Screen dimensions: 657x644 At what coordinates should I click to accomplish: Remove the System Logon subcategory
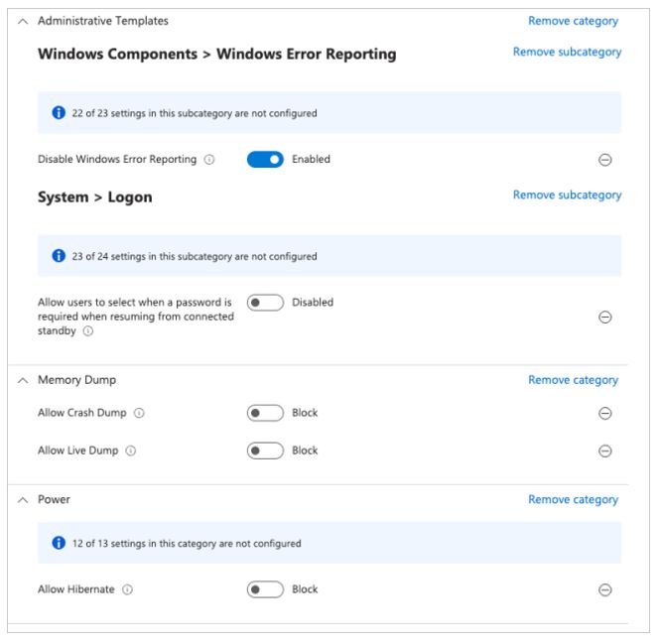pyautogui.click(x=567, y=195)
